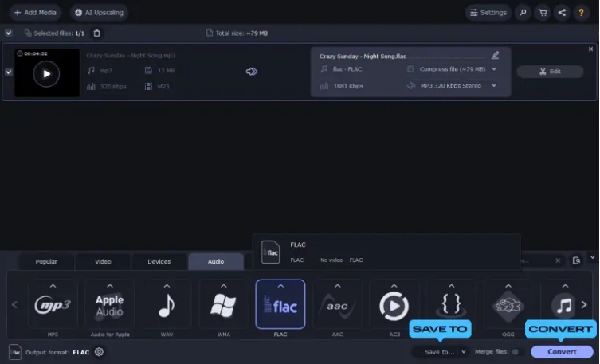
Task: Click the Convert button
Action: pos(562,352)
